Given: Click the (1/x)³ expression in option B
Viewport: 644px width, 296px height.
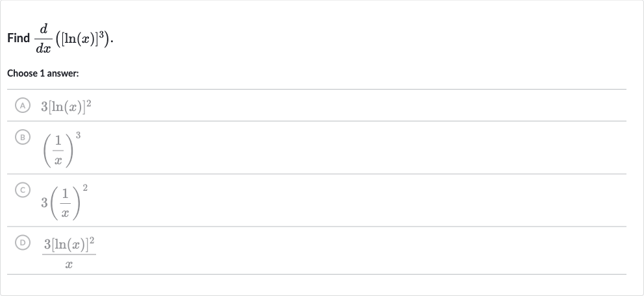Looking at the screenshot, I should (62, 149).
